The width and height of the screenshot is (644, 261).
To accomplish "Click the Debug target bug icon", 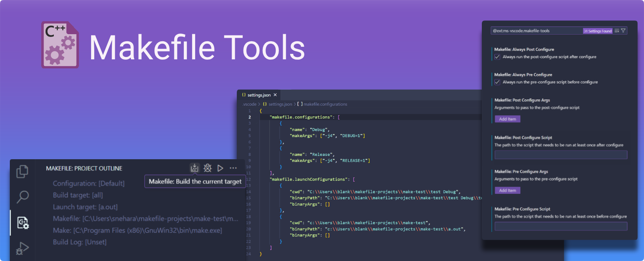I will 208,168.
